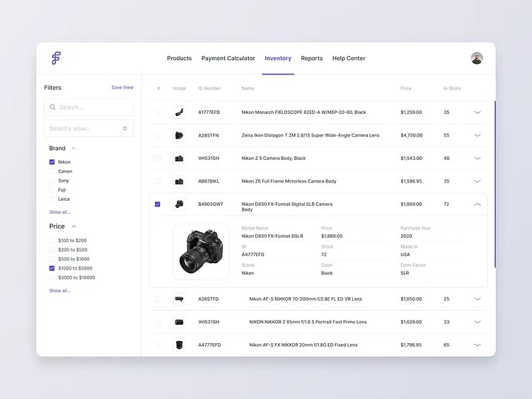Click the NIKKOR 20mm fixed lens image icon
532x399 pixels.
179,345
